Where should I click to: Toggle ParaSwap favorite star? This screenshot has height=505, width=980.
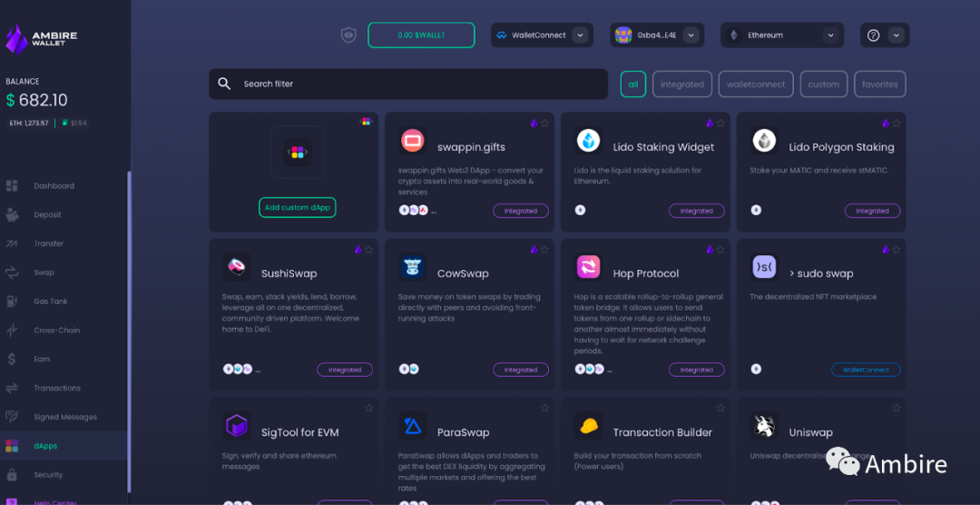coord(544,408)
